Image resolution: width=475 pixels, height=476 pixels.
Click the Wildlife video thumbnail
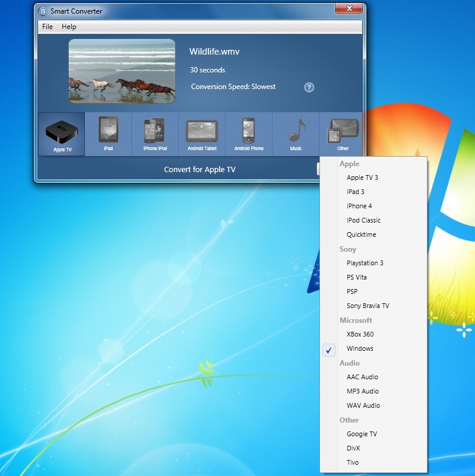click(122, 71)
